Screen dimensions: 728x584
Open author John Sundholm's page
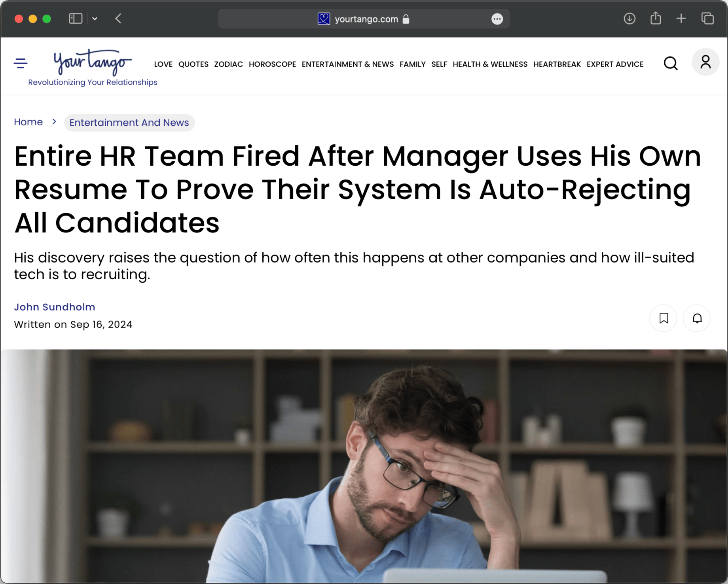point(55,307)
